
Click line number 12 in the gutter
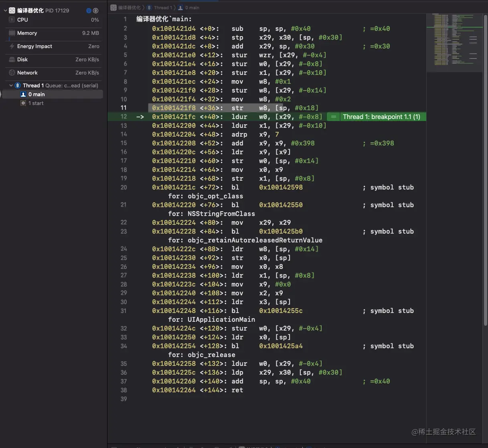pos(124,117)
